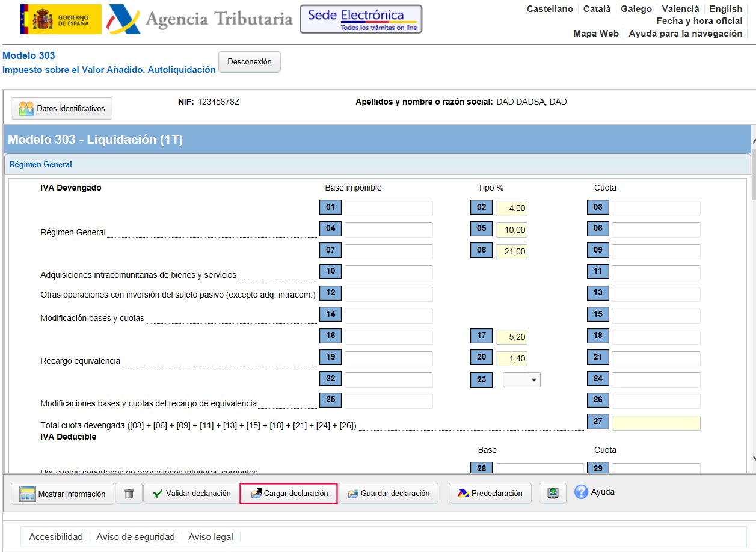Click box 01 base imponible field
Viewport: 756px width, 552px height.
[x=389, y=209]
